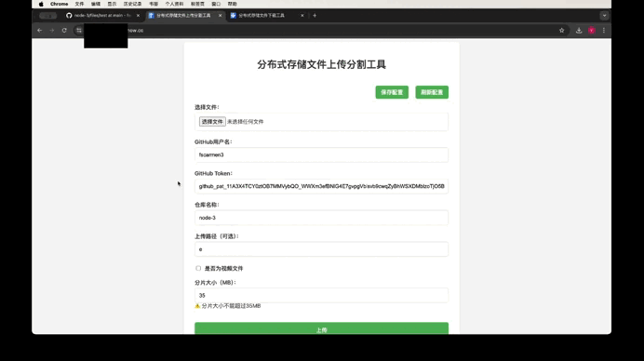Open the Chrome menu in menu bar

coord(60,4)
